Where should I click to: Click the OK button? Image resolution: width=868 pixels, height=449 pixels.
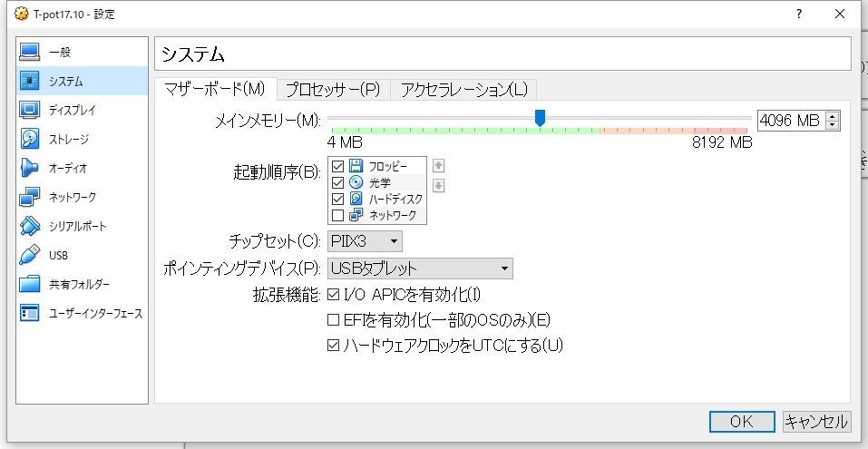[742, 421]
